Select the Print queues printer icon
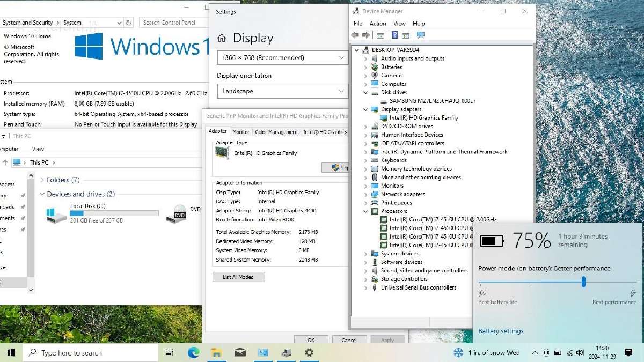 pos(375,203)
